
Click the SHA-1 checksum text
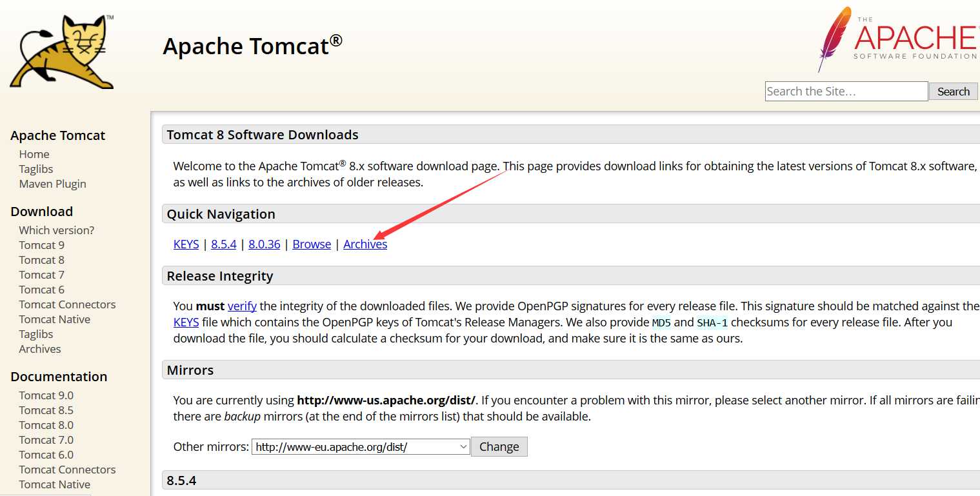click(x=712, y=322)
